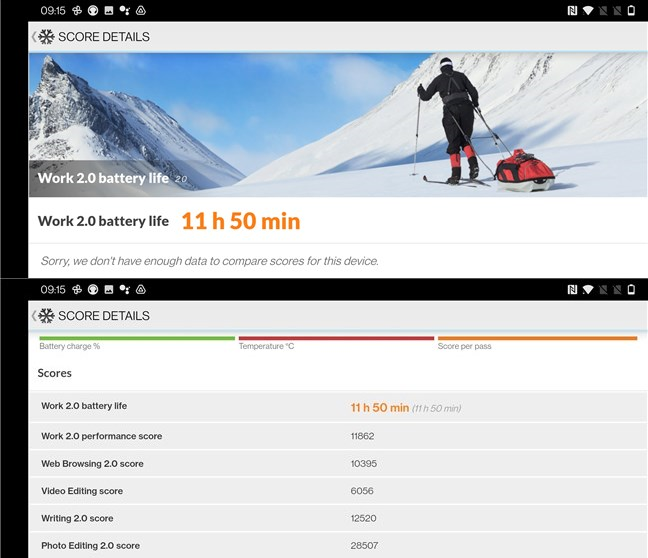Viewport: 648px width, 558px height.
Task: Tap the 09:15 clock in the top status bar
Action: coord(53,11)
